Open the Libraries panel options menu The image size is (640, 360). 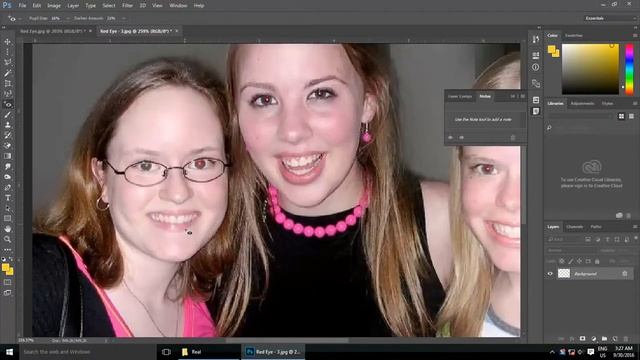point(635,104)
